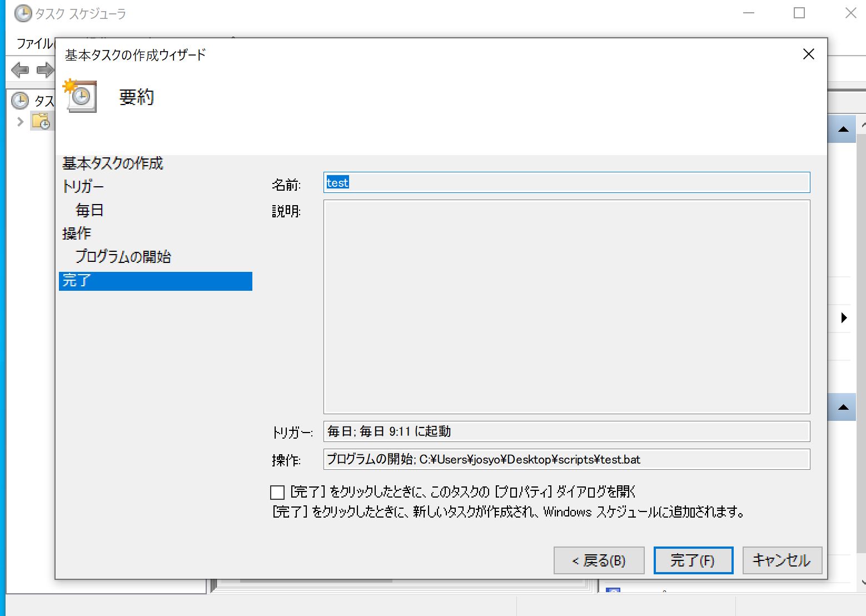
Task: Expand the task library tree node
Action: tap(21, 121)
